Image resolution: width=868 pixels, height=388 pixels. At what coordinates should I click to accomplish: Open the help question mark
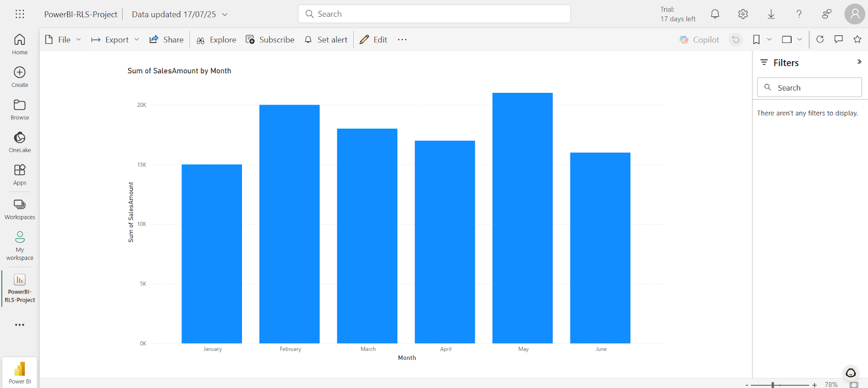799,14
